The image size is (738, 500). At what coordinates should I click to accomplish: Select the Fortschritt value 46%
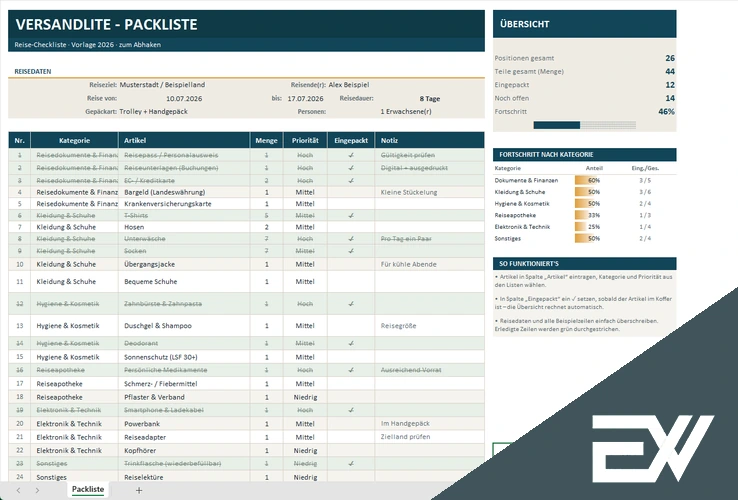tap(666, 112)
